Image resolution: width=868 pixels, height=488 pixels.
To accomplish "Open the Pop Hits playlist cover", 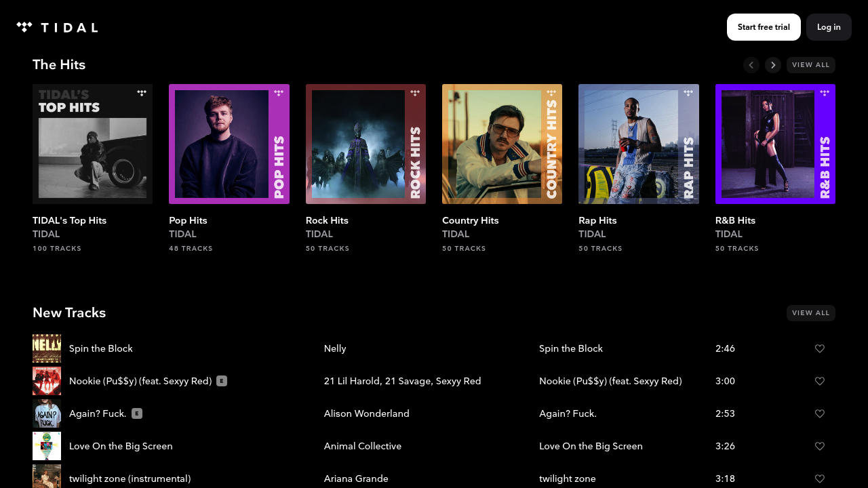I will click(x=229, y=144).
